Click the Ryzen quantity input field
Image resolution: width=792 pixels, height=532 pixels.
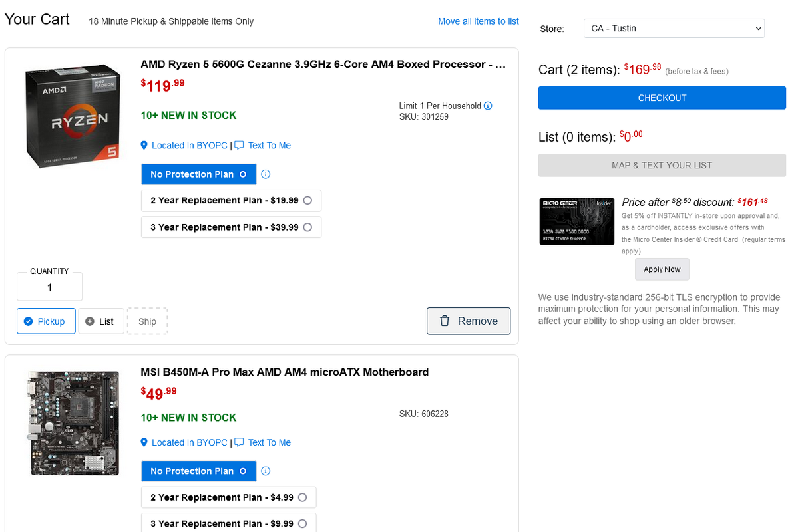click(x=49, y=288)
